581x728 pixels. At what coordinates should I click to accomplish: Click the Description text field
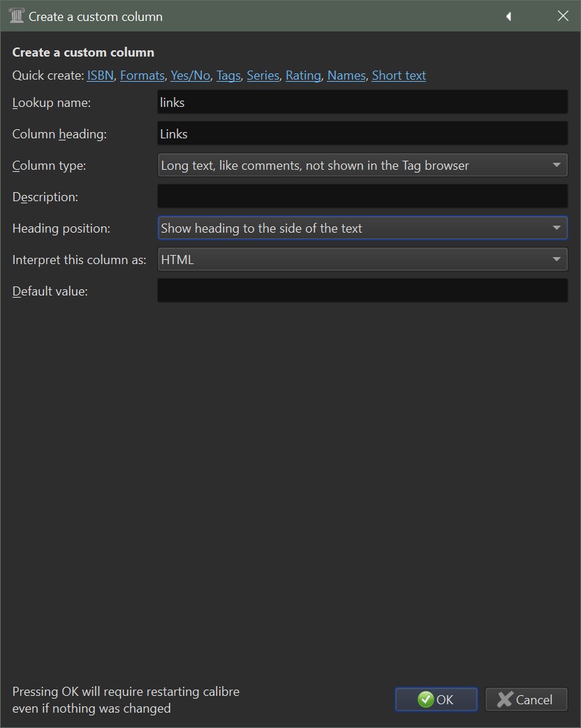(362, 197)
